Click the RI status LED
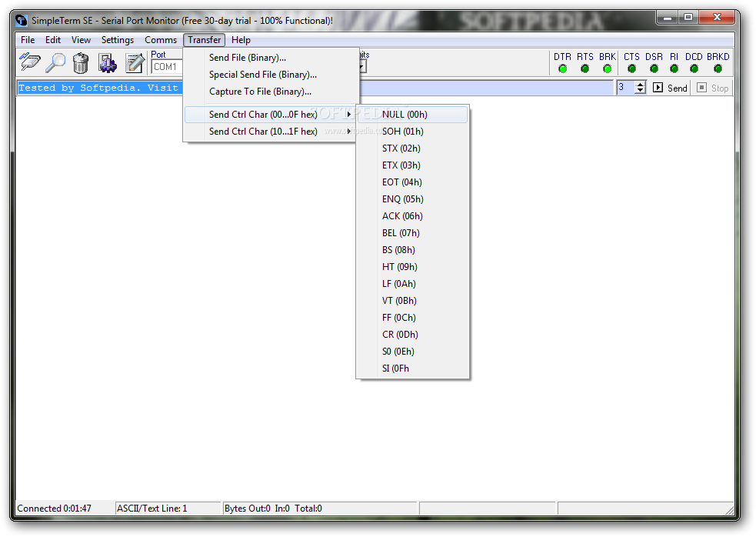756x537 pixels. point(674,69)
